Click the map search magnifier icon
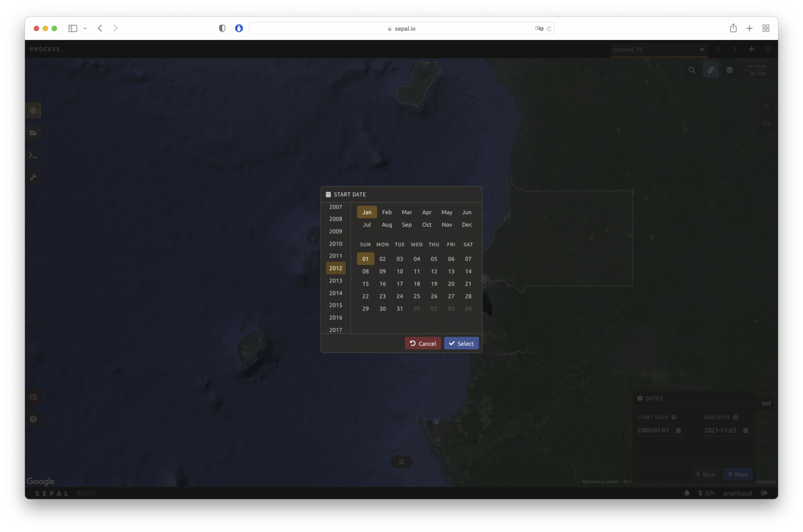The height and width of the screenshot is (532, 803). 692,70
